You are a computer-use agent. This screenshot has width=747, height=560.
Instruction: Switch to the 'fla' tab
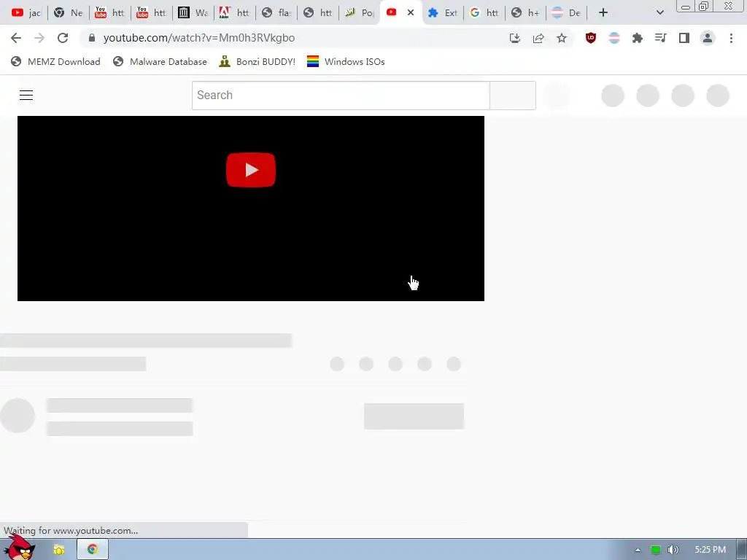[x=276, y=12]
